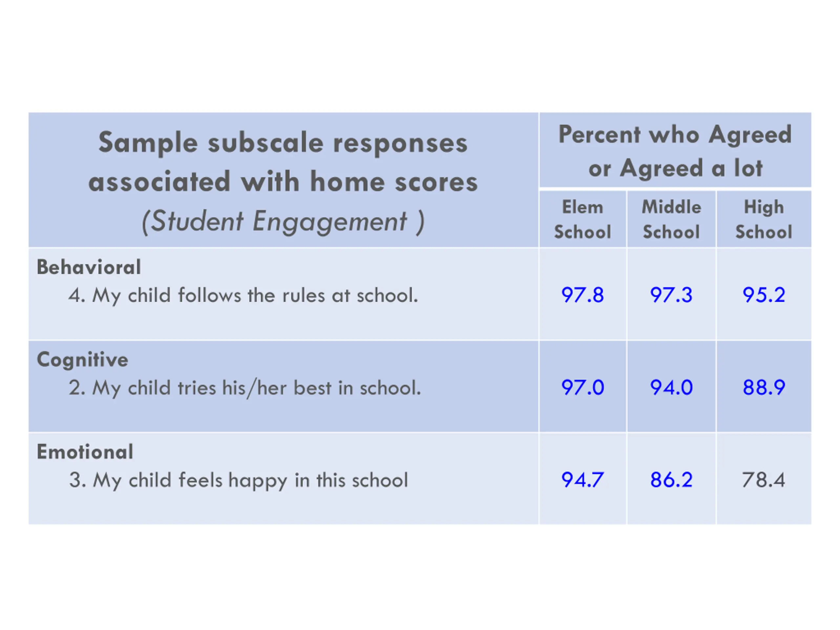Select the Elem School column header
Viewport: 840px width, 630px height.
pos(582,219)
